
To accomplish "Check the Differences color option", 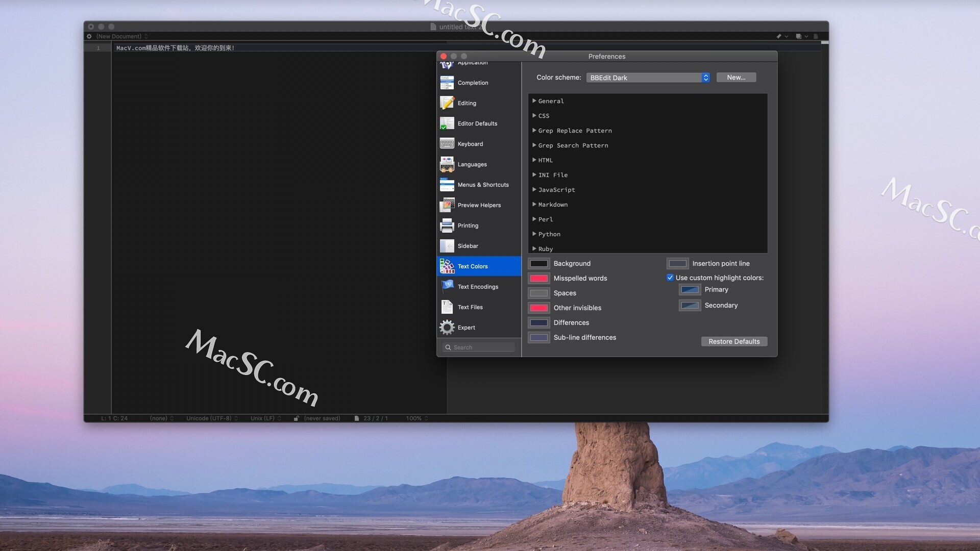I will tap(539, 322).
